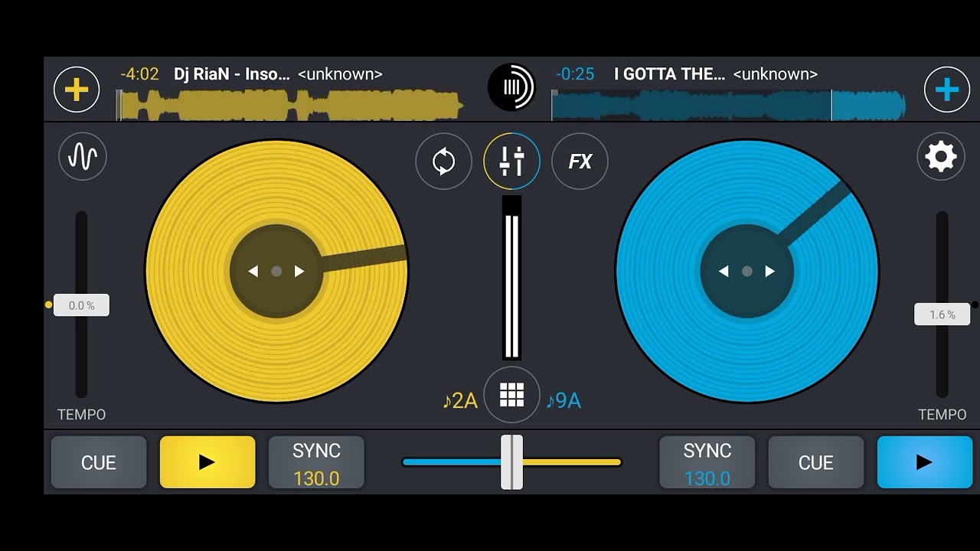Click the right TEMPO label
Image resolution: width=980 pixels, height=551 pixels.
(942, 414)
